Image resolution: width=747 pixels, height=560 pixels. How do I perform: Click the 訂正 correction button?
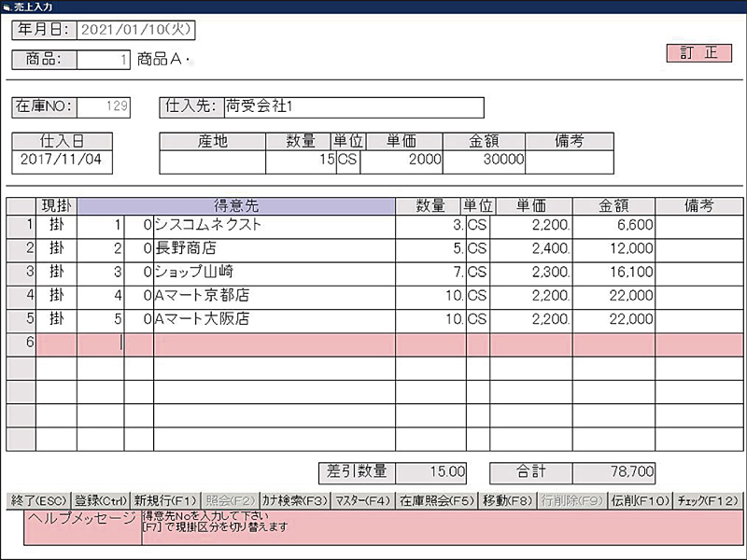click(x=698, y=53)
